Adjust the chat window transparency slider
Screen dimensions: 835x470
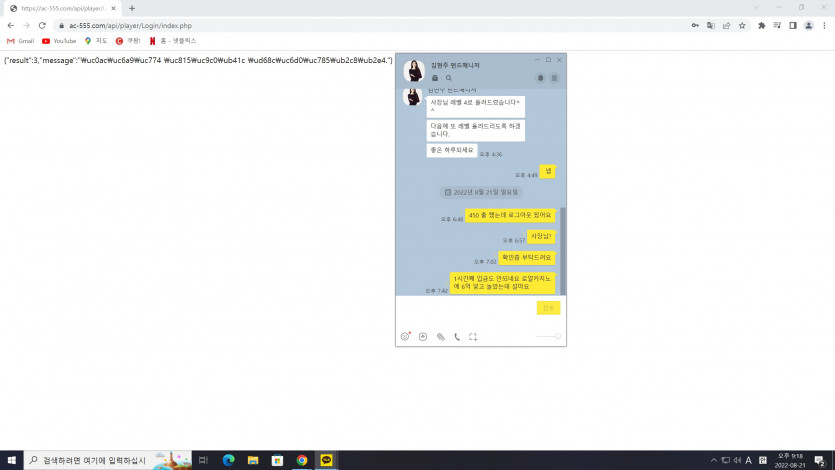(x=549, y=336)
